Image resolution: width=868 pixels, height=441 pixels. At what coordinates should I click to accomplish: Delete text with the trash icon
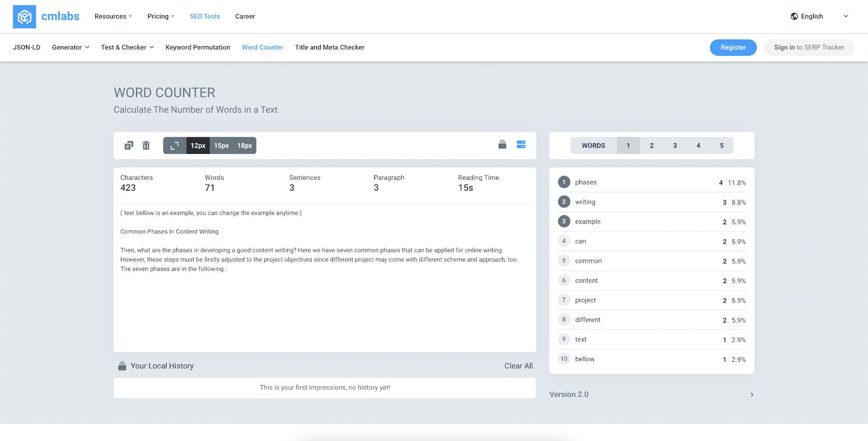146,146
